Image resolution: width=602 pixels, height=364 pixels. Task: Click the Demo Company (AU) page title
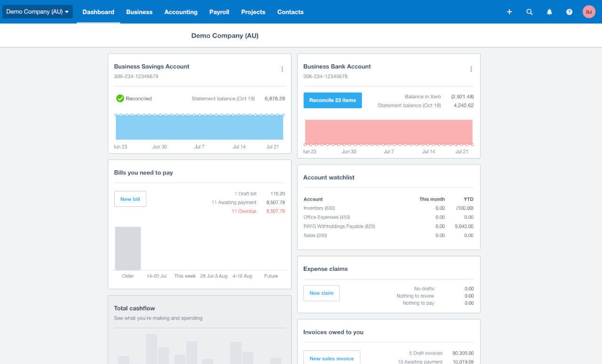point(225,36)
